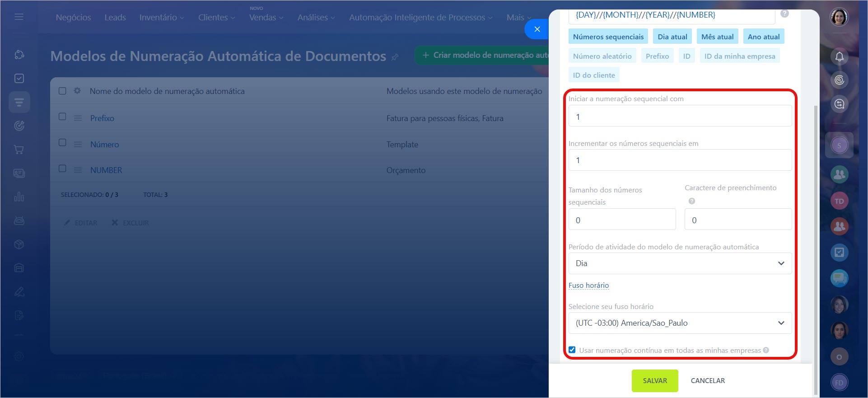Click the Fuso horário link

coord(588,285)
